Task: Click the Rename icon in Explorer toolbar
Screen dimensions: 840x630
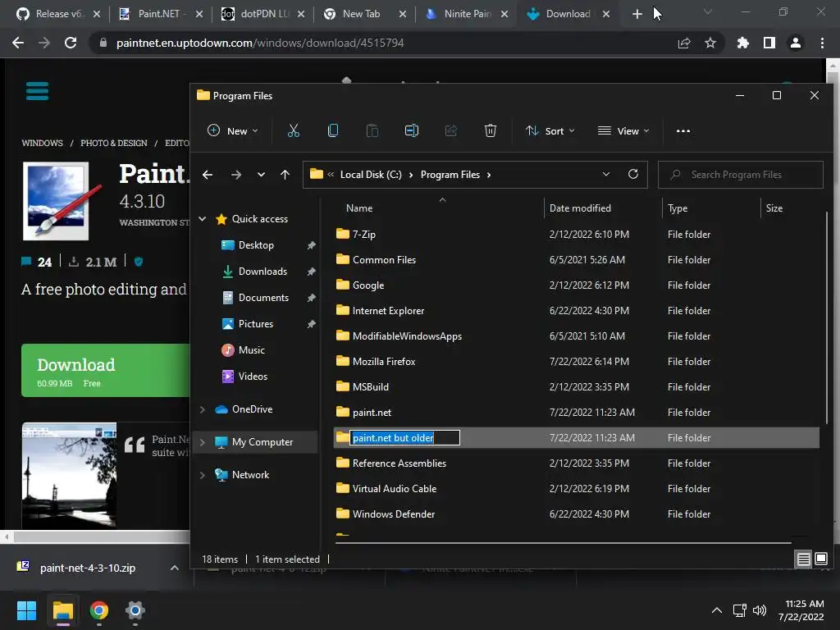Action: [x=412, y=130]
